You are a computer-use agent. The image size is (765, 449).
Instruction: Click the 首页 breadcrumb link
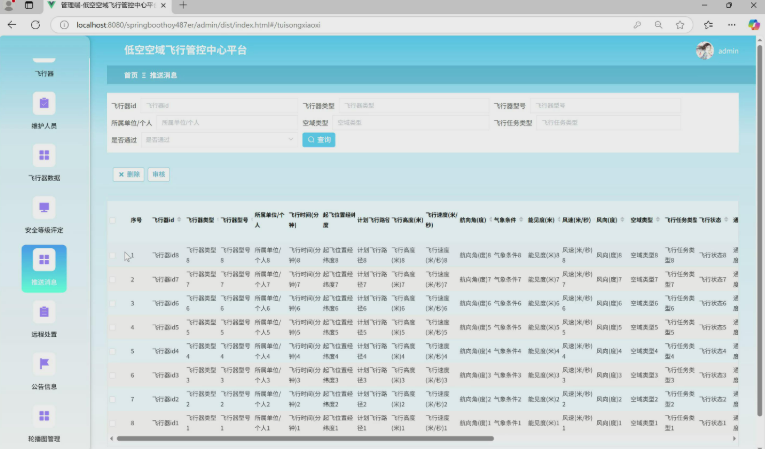(x=131, y=75)
